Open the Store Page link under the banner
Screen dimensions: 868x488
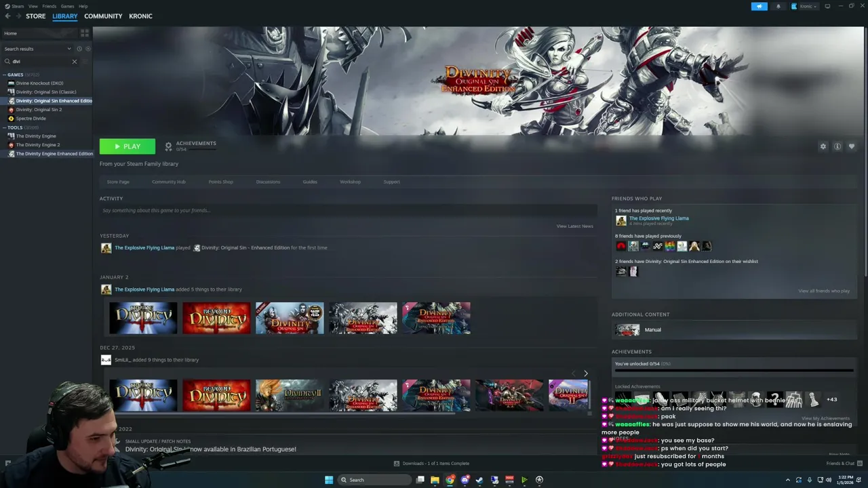pos(118,182)
